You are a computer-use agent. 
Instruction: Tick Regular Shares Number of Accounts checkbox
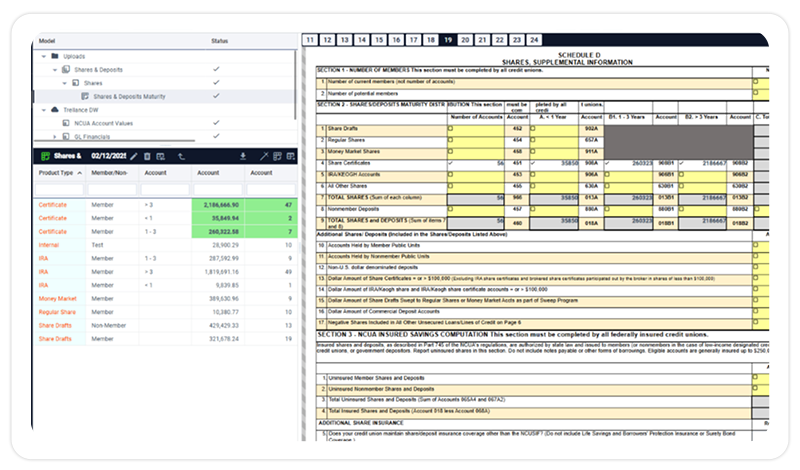click(x=451, y=140)
